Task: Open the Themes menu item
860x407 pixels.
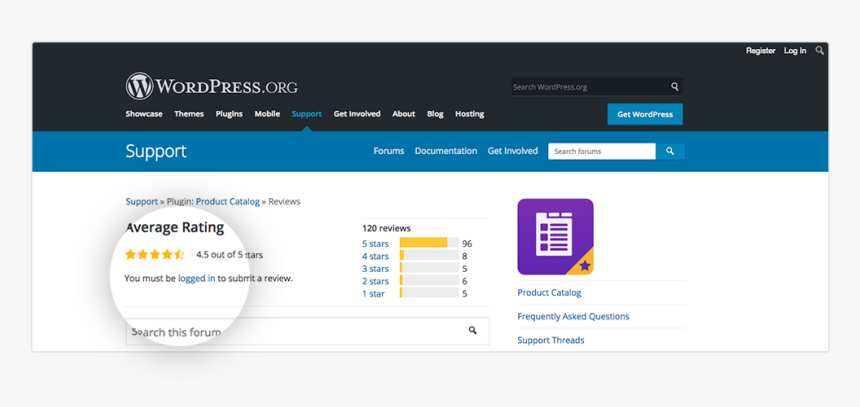Action: click(x=189, y=114)
